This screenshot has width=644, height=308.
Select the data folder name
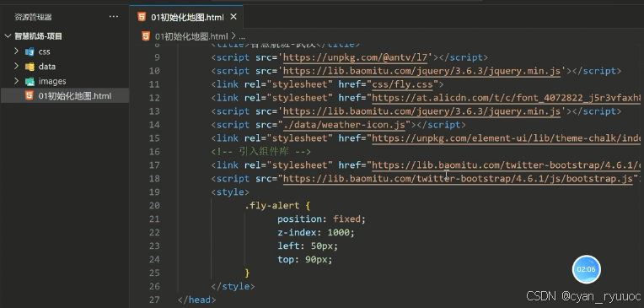[47, 67]
